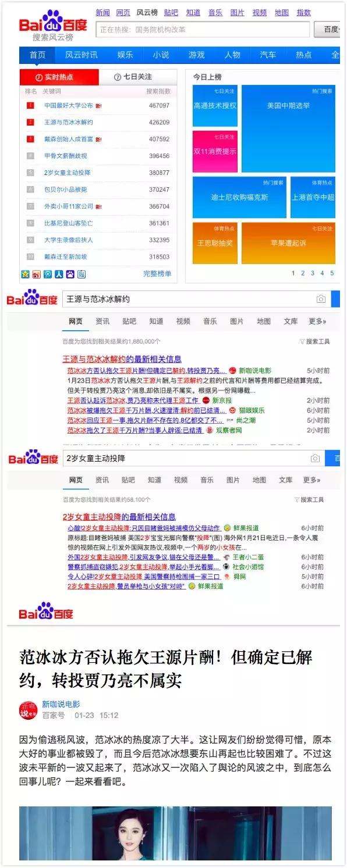Click the Baidu paw share icon
This screenshot has height=868, width=347.
click(x=70, y=274)
